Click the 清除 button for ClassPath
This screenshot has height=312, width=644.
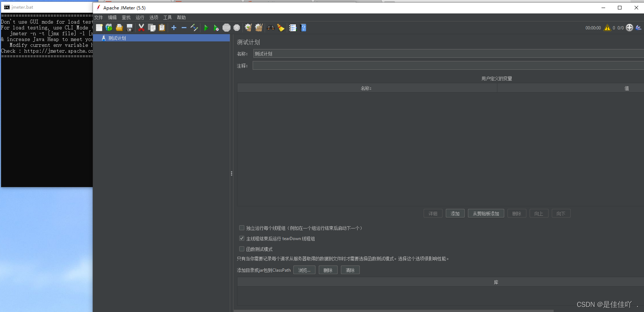(350, 270)
